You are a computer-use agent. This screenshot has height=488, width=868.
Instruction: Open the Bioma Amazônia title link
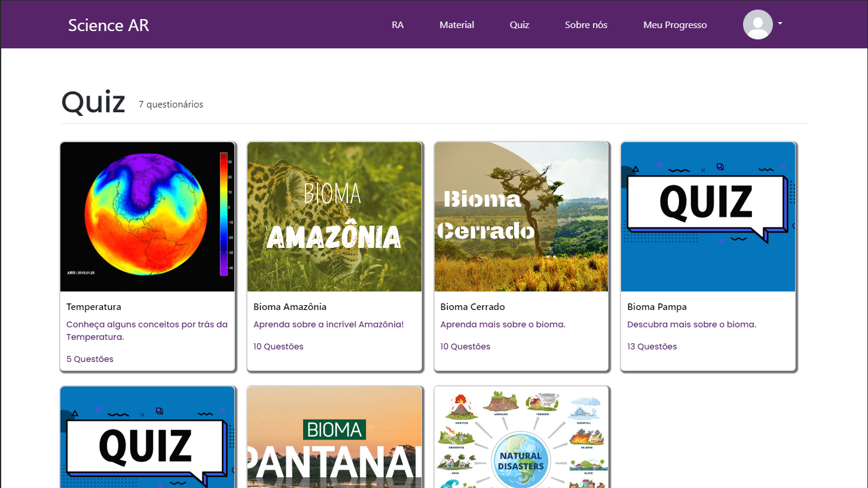click(x=290, y=307)
